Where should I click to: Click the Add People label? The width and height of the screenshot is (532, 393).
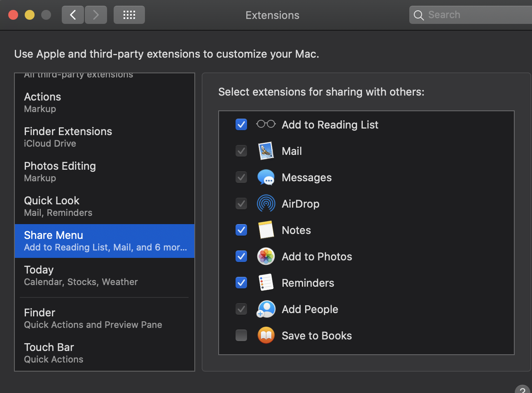[310, 309]
